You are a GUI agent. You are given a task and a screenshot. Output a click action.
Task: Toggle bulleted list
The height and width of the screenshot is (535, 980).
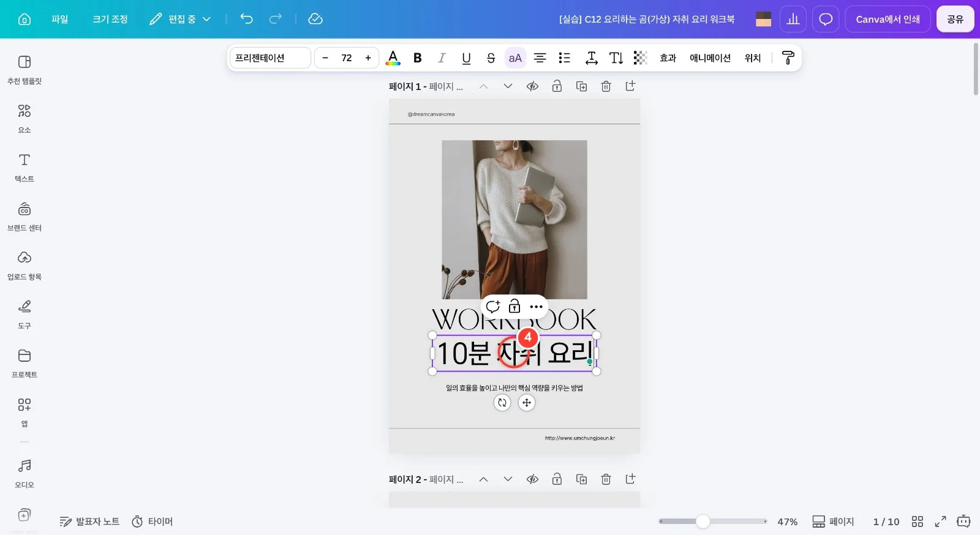coord(564,58)
